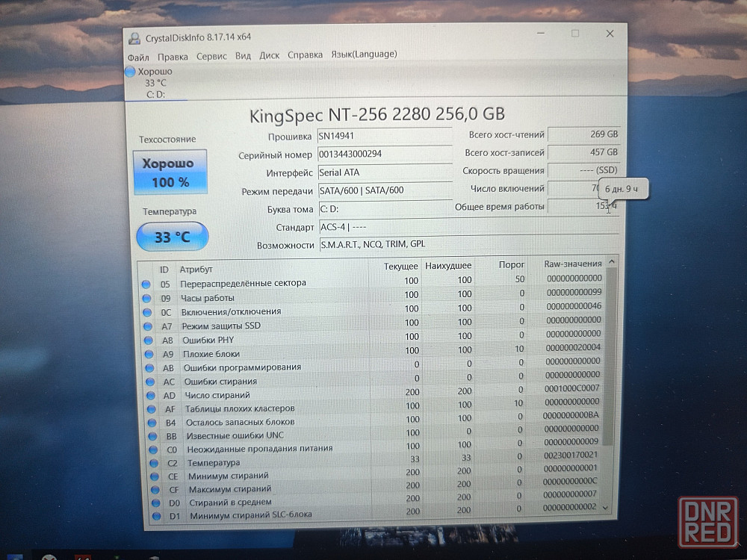Click blue status icon for Часы работы row

pyautogui.click(x=146, y=298)
